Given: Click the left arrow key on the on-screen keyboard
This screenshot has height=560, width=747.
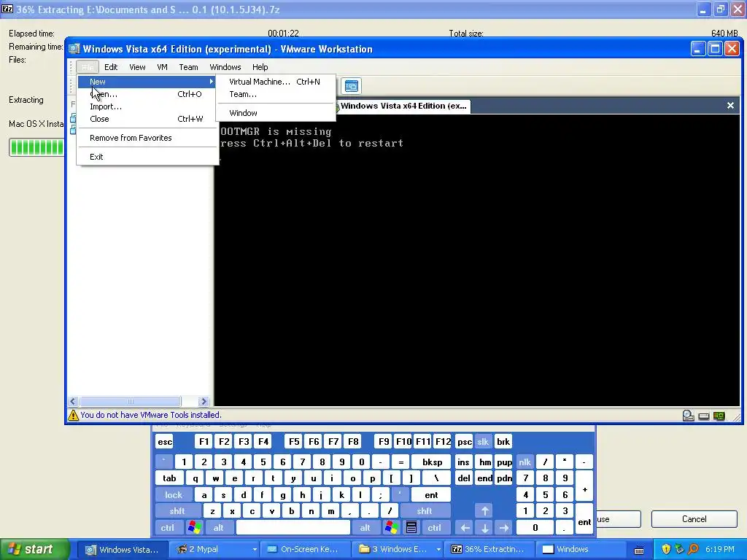Looking at the screenshot, I should coord(465,528).
